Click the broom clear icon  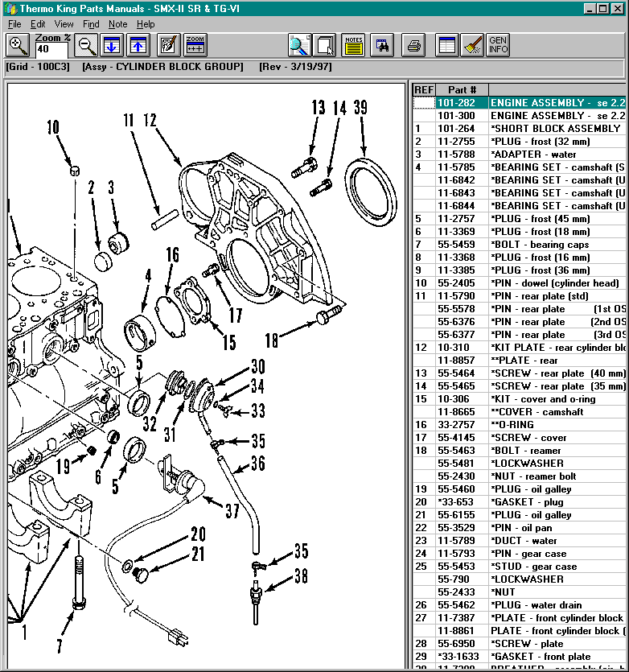coord(473,45)
